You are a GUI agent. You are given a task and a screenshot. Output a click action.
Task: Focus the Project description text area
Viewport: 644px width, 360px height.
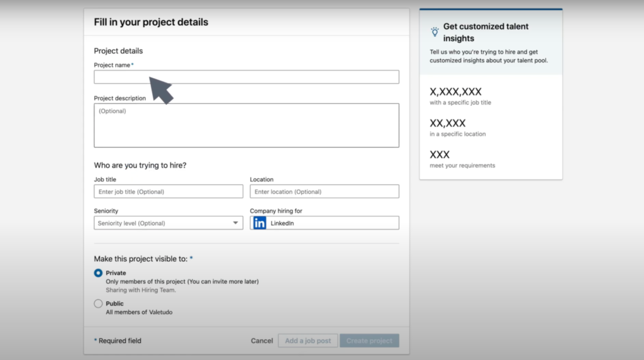(x=246, y=125)
